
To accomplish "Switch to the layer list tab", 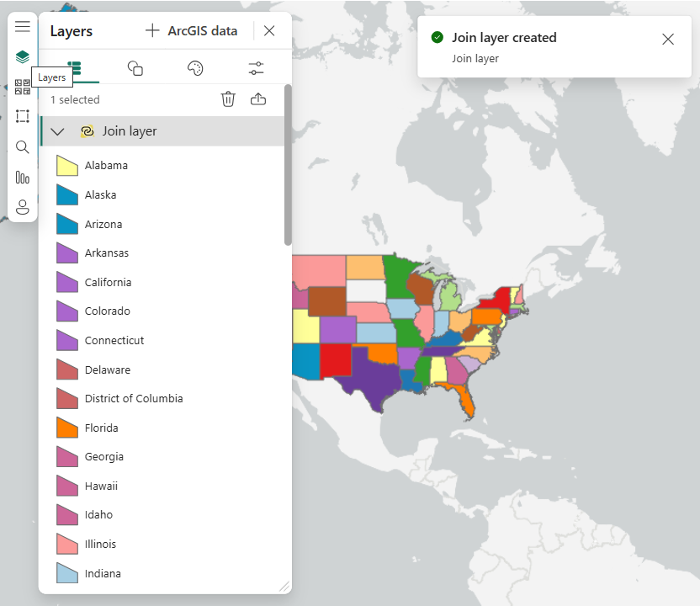I will coord(74,68).
